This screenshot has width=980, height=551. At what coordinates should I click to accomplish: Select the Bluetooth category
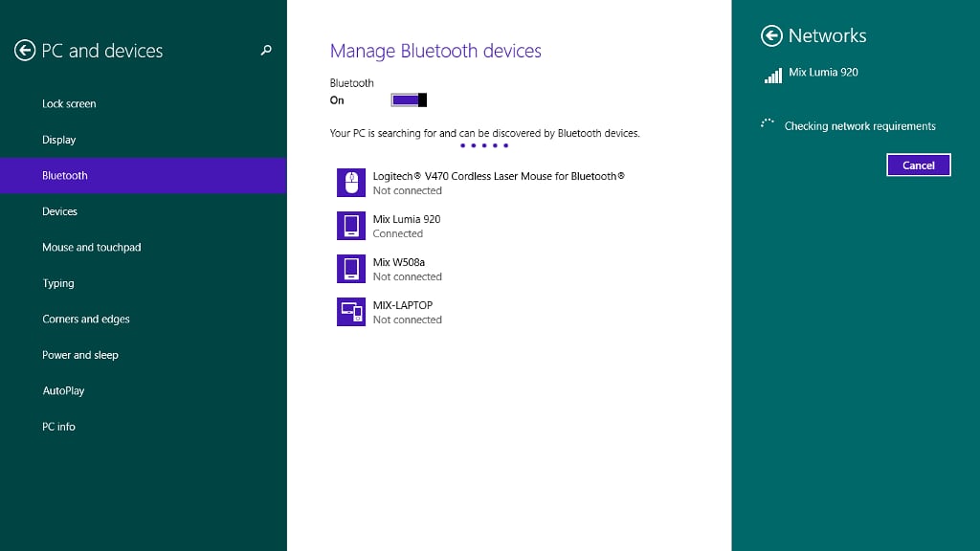[x=144, y=176]
